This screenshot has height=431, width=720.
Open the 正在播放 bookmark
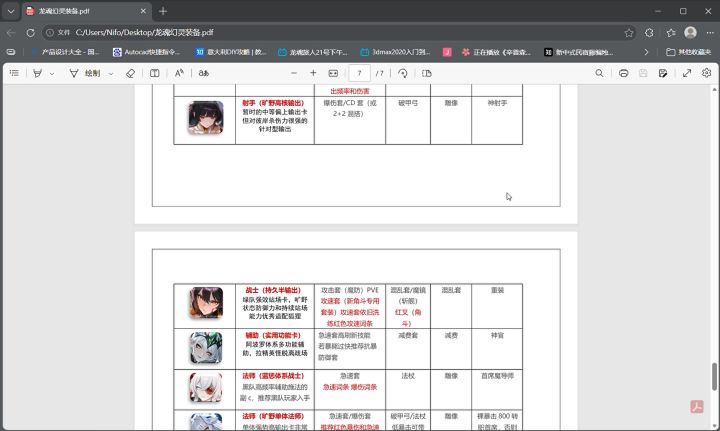point(496,52)
